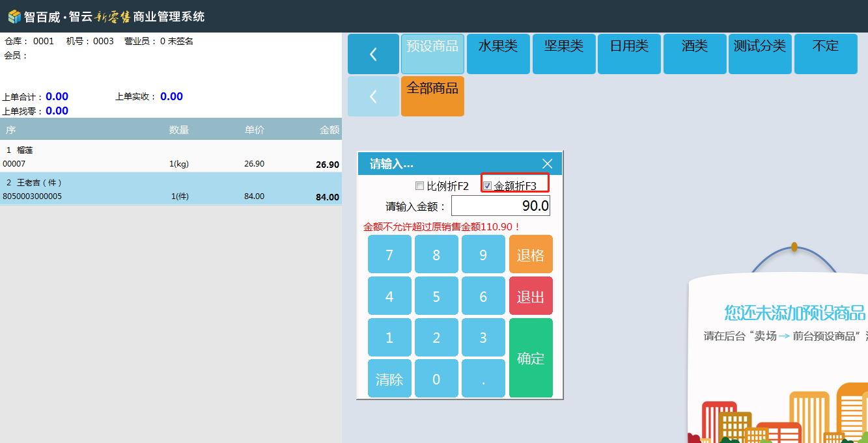868x443 pixels.
Task: Select the 榴莲 item row
Action: click(x=171, y=157)
